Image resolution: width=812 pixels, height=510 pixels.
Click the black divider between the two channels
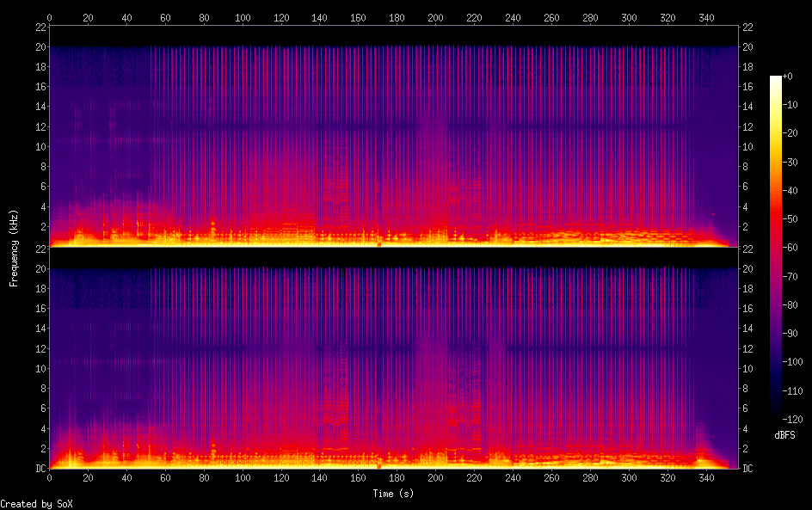coord(393,256)
